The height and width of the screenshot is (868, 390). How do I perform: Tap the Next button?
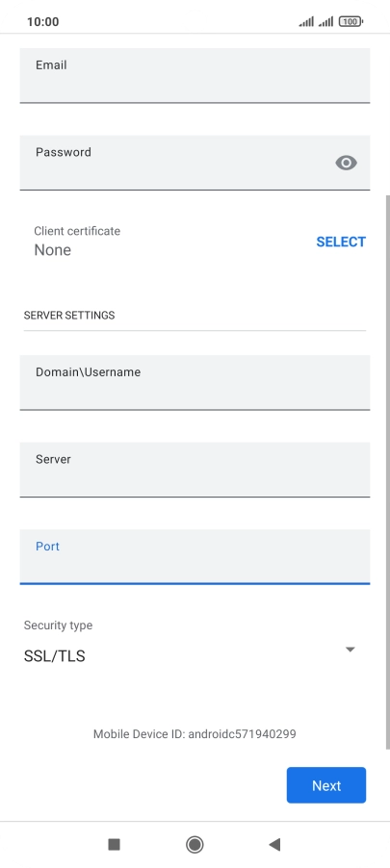point(326,785)
